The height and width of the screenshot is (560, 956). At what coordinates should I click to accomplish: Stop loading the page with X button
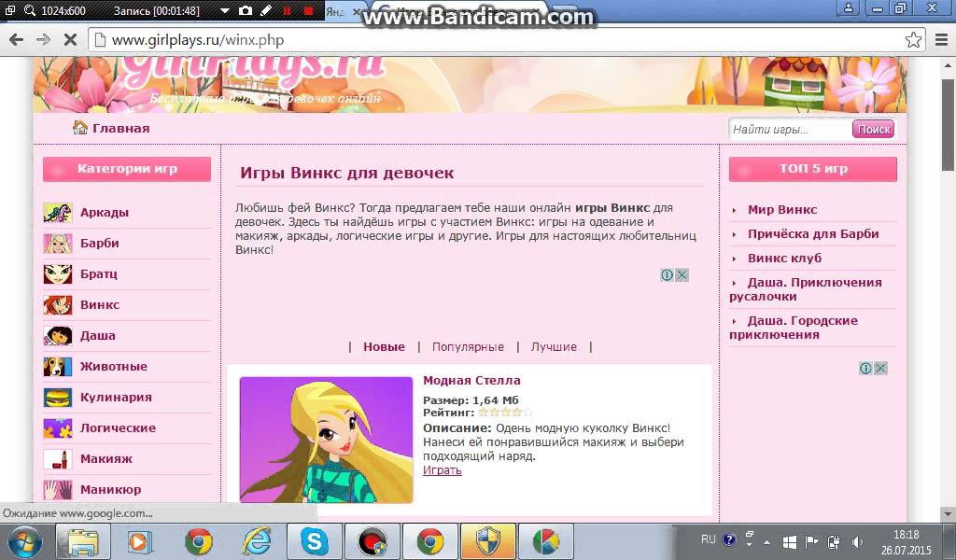(70, 40)
